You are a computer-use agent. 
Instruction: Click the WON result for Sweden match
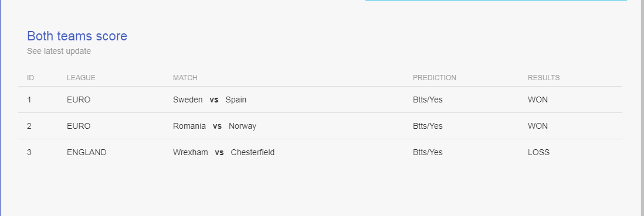click(x=538, y=100)
